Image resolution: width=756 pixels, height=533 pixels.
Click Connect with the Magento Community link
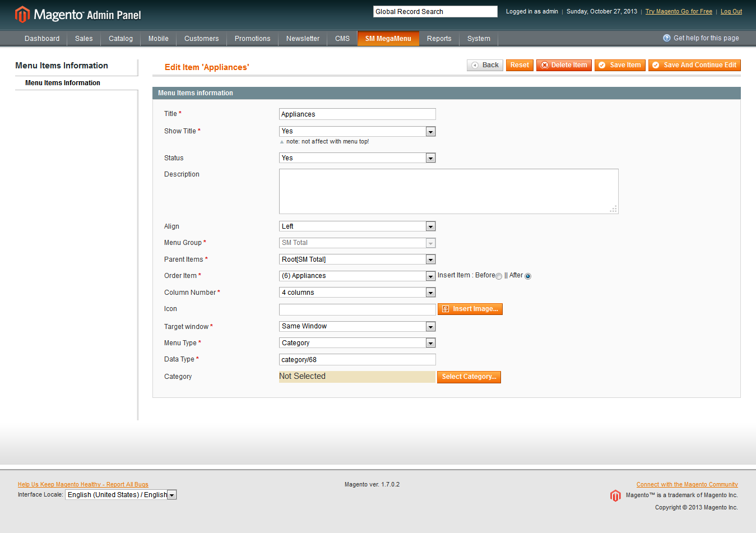point(687,484)
